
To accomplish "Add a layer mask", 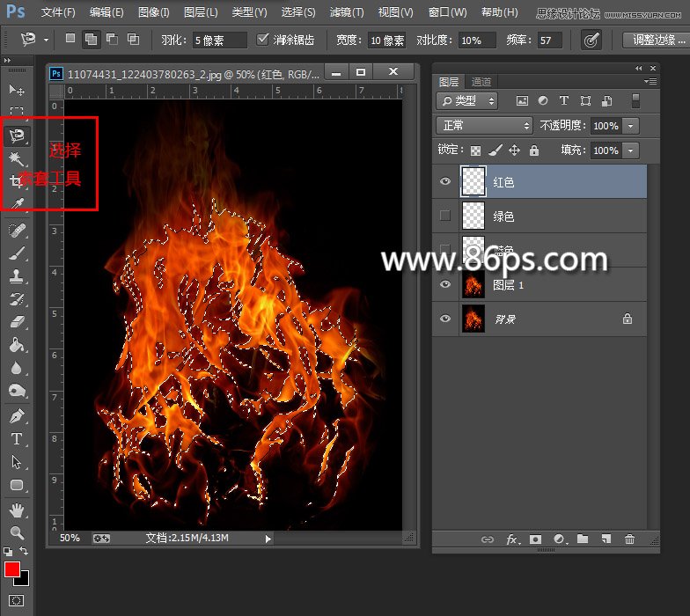I will point(535,539).
